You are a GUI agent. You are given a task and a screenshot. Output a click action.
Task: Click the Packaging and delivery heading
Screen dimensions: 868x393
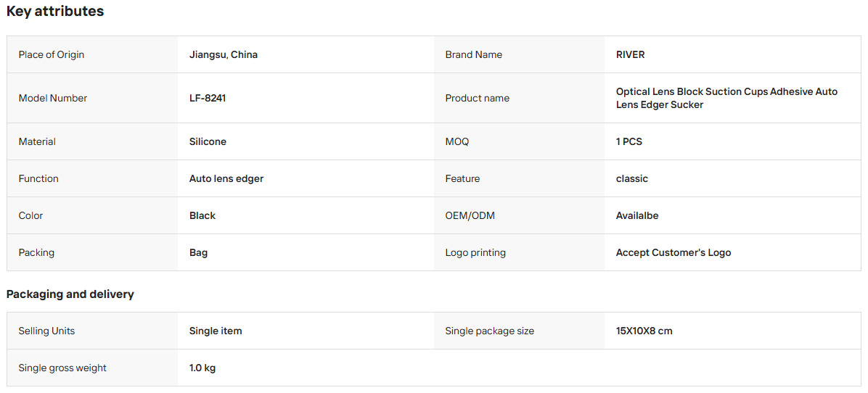(70, 294)
